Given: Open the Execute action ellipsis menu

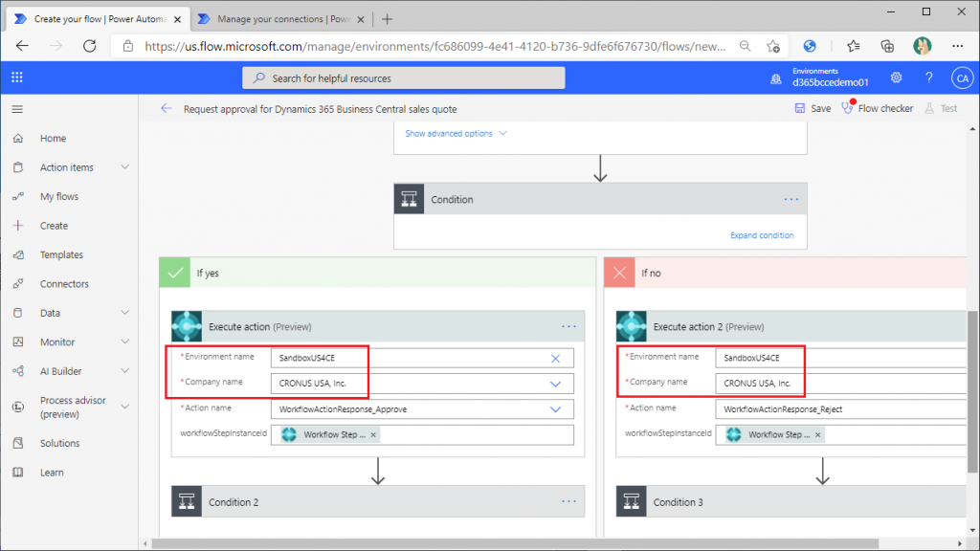Looking at the screenshot, I should tap(568, 327).
